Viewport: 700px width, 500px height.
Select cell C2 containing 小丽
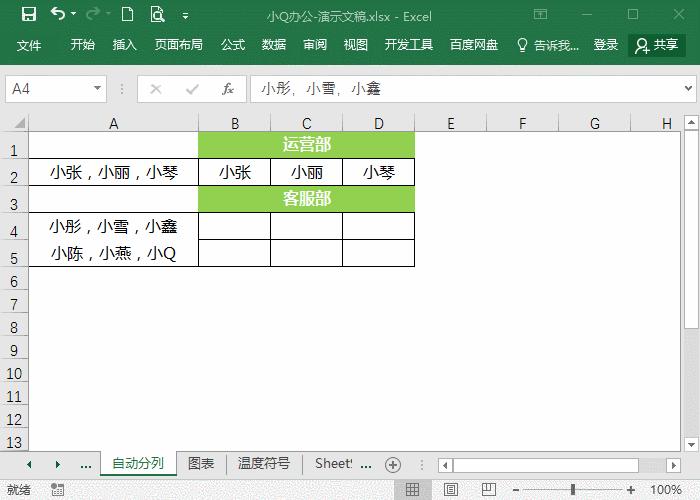306,172
